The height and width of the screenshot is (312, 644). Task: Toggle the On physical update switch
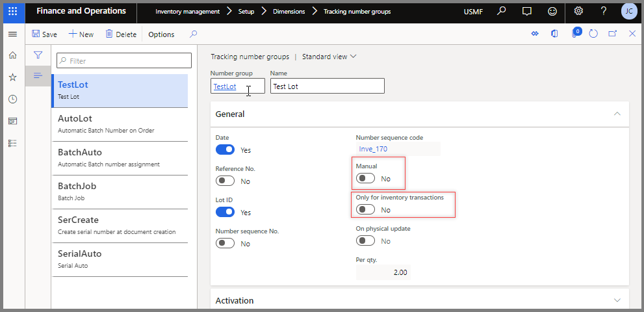click(365, 241)
